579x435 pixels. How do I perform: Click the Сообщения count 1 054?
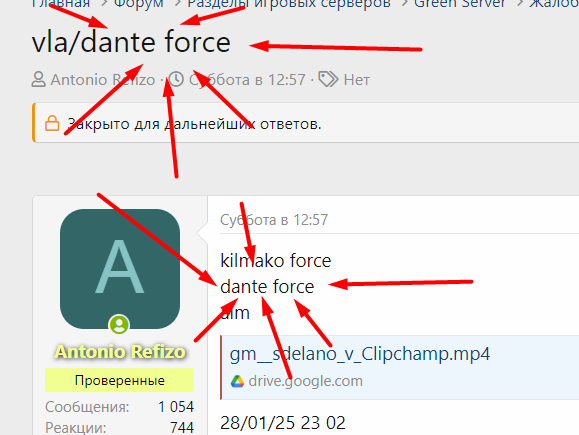tap(176, 407)
